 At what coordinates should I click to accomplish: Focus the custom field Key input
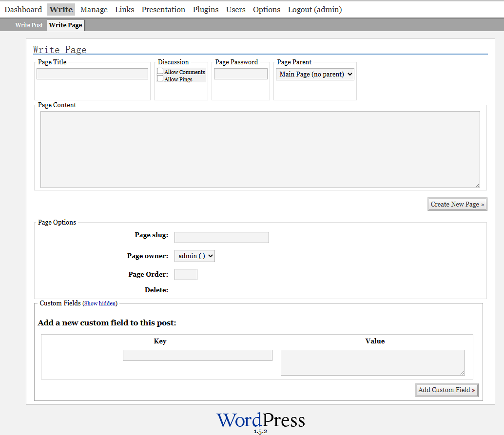pyautogui.click(x=198, y=355)
